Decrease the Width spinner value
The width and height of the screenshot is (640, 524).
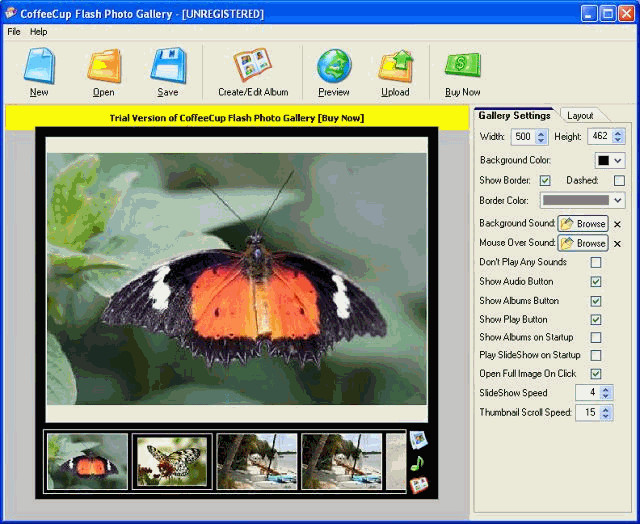point(541,140)
